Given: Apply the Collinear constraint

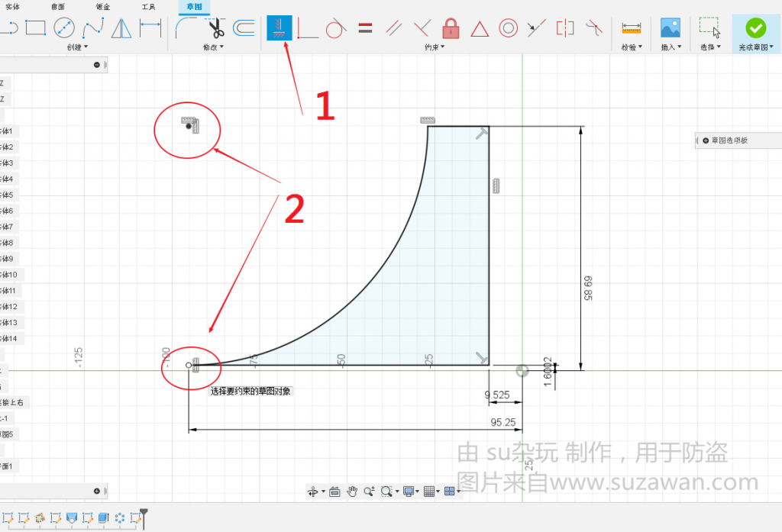Looking at the screenshot, I should (537, 28).
